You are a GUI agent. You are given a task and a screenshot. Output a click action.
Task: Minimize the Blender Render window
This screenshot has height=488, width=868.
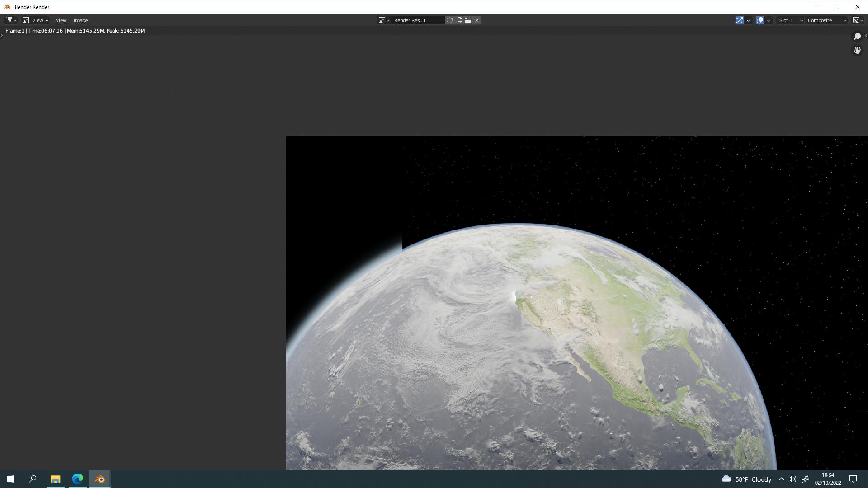[x=816, y=7]
